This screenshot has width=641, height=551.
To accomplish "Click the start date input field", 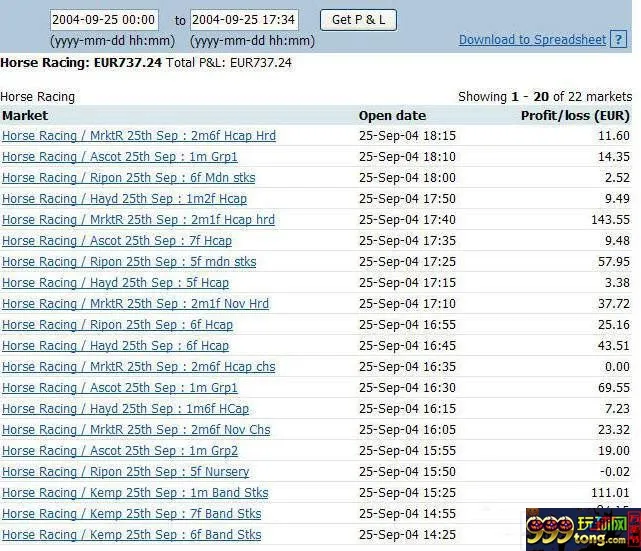I will [x=104, y=20].
